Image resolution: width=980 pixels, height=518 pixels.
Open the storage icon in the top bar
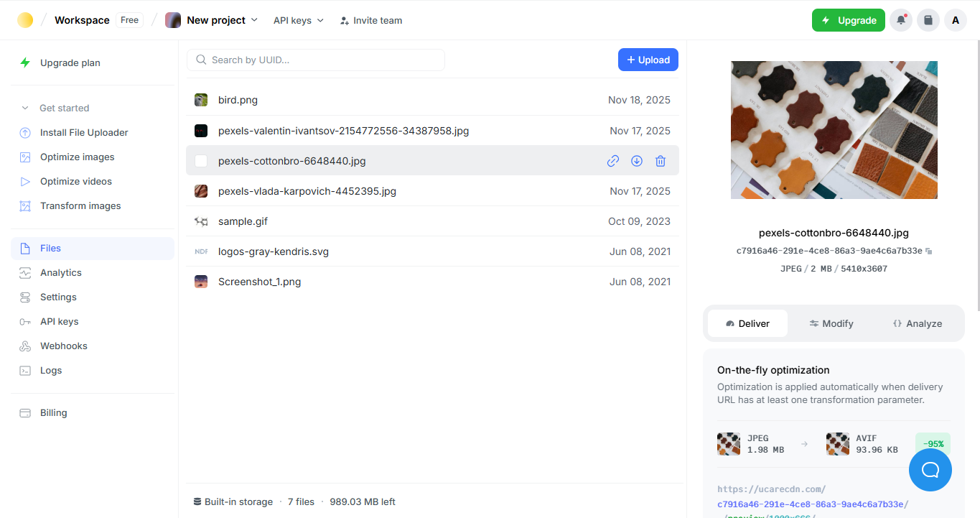(928, 20)
